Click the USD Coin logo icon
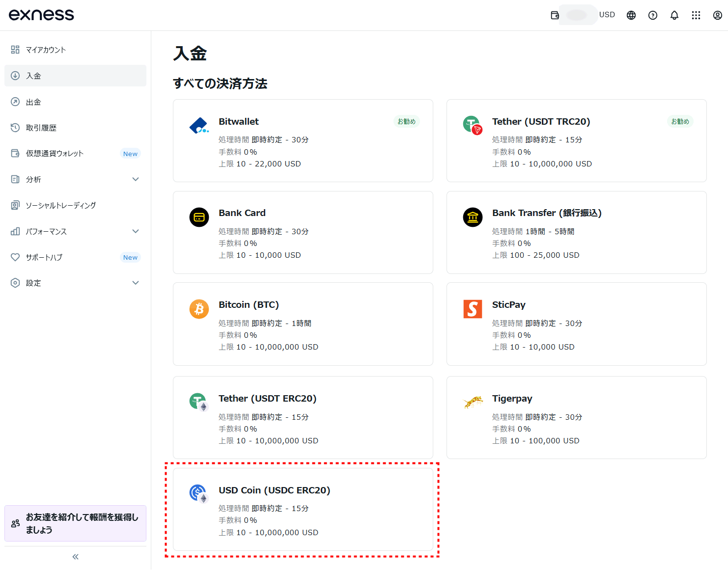 coord(199,494)
